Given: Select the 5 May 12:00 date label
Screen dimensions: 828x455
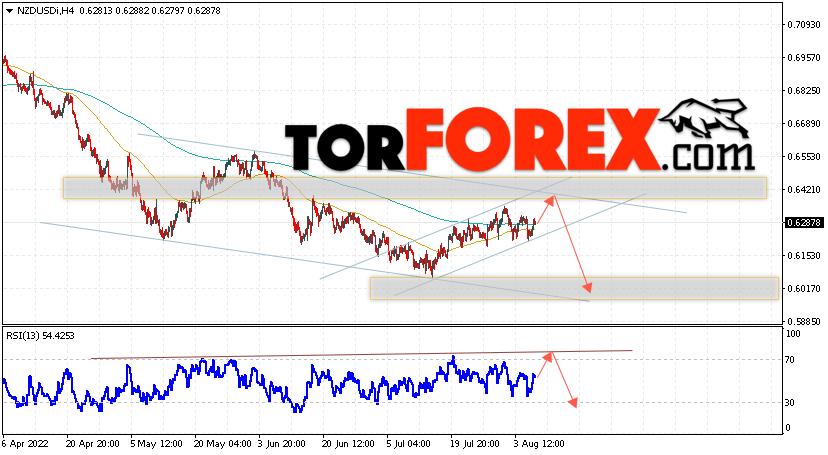Looking at the screenshot, I should pyautogui.click(x=156, y=444).
